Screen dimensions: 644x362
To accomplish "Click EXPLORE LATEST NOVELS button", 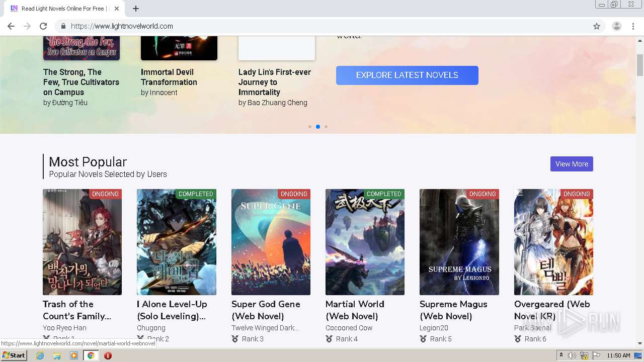I will (407, 75).
